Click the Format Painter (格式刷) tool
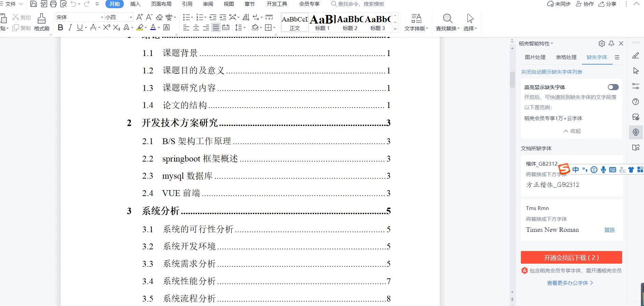The image size is (644, 306). 42,22
